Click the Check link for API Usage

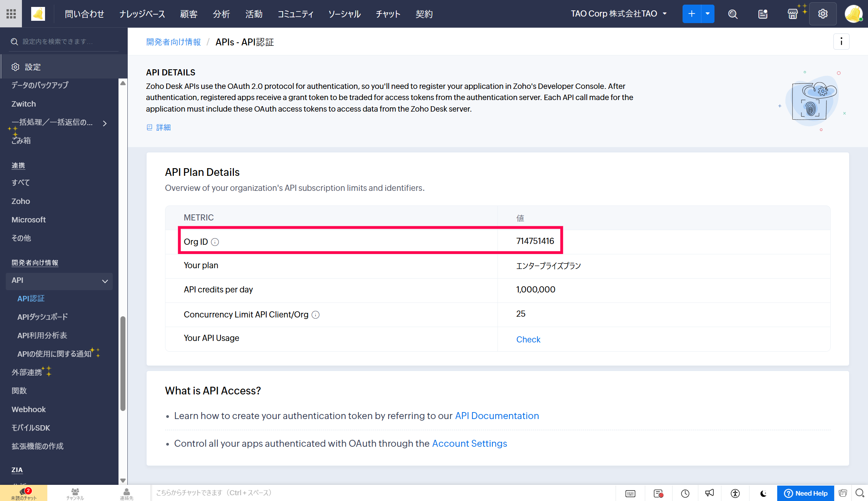[528, 339]
